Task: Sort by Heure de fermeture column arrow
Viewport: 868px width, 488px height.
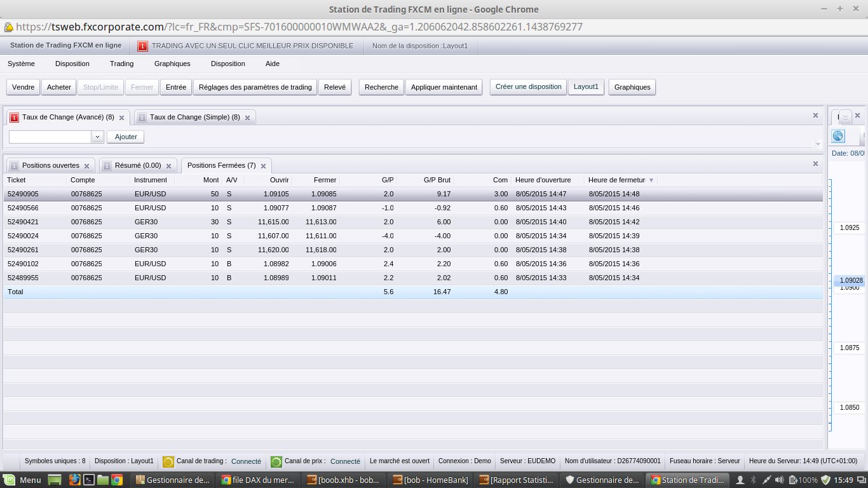Action: (651, 180)
